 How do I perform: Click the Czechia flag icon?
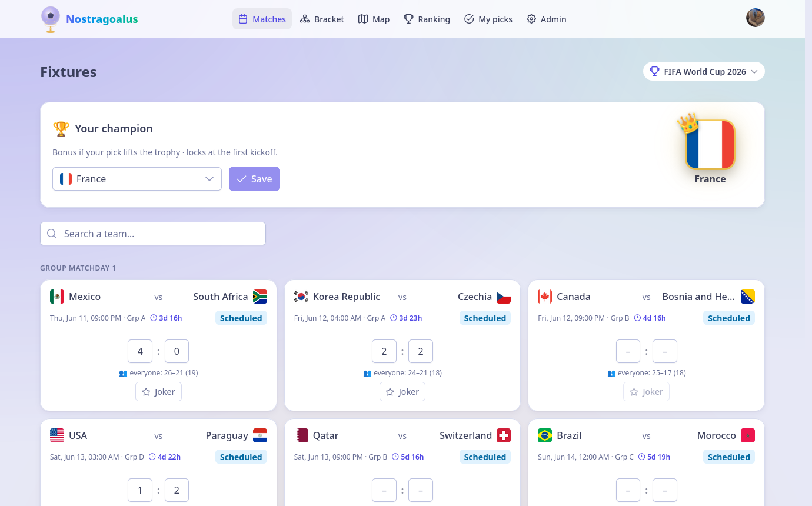click(504, 297)
